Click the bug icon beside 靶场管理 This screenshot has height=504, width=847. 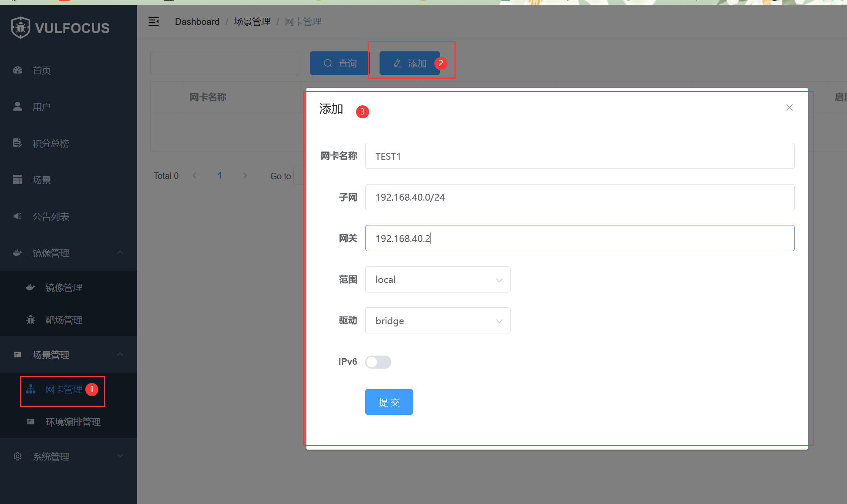tap(30, 320)
